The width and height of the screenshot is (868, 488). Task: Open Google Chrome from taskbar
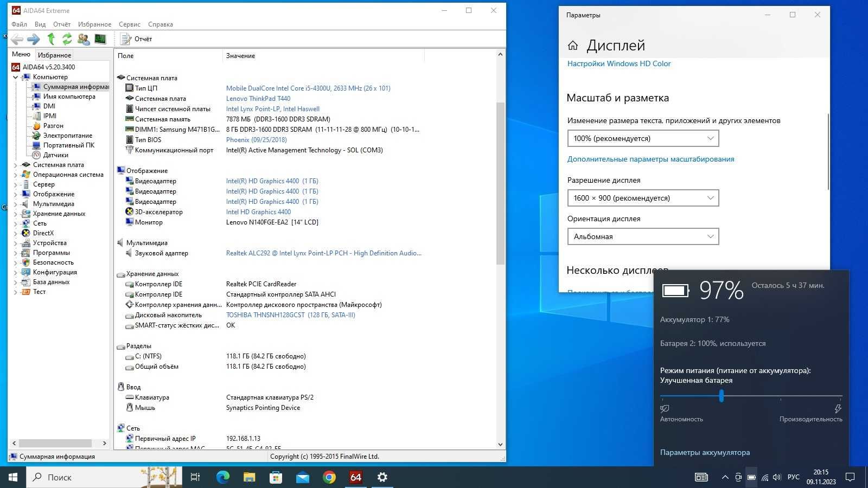(x=329, y=477)
